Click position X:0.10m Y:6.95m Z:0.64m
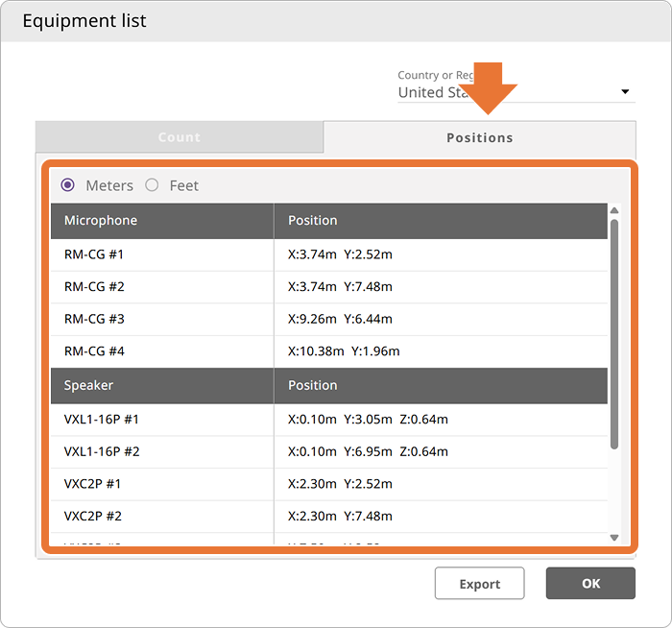 (x=368, y=452)
